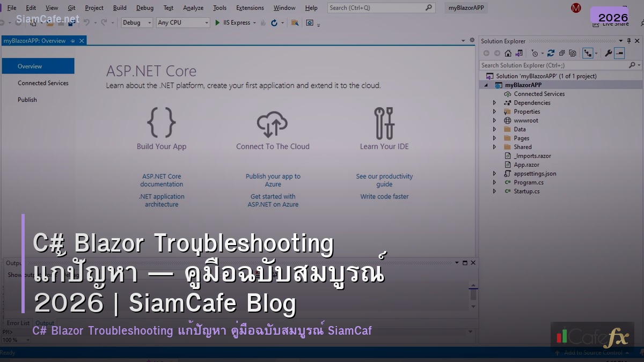Start debugging with IIS Express
The image size is (644, 362).
click(x=217, y=23)
